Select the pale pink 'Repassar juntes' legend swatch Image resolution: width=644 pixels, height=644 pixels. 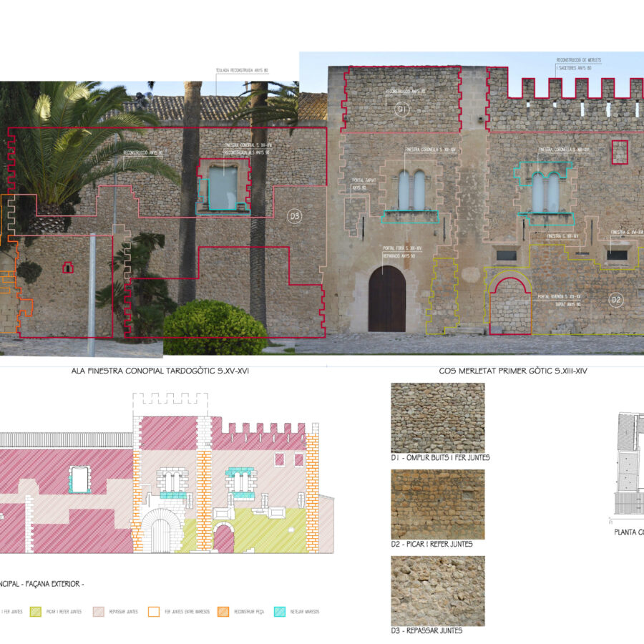[x=99, y=612]
